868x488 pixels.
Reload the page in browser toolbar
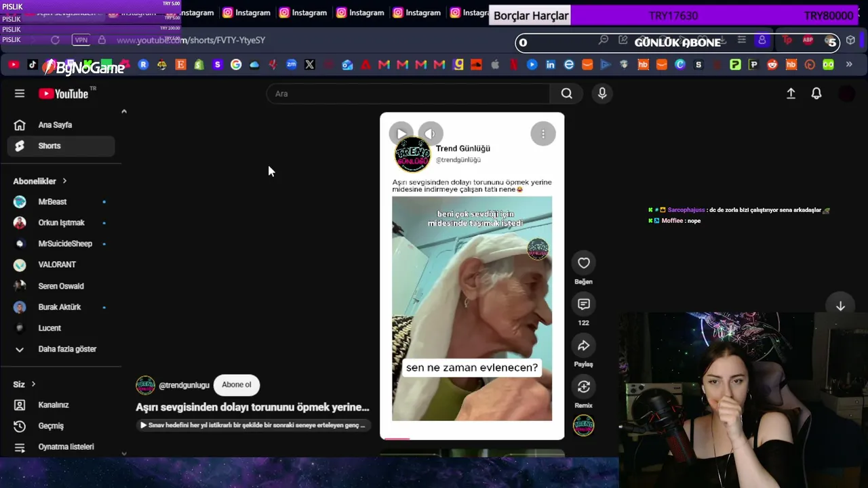[55, 40]
